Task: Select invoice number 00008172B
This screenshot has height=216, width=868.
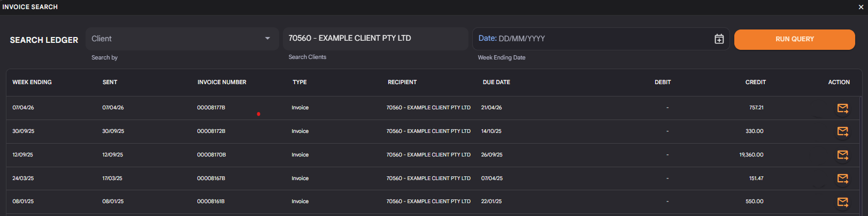Action: click(211, 131)
